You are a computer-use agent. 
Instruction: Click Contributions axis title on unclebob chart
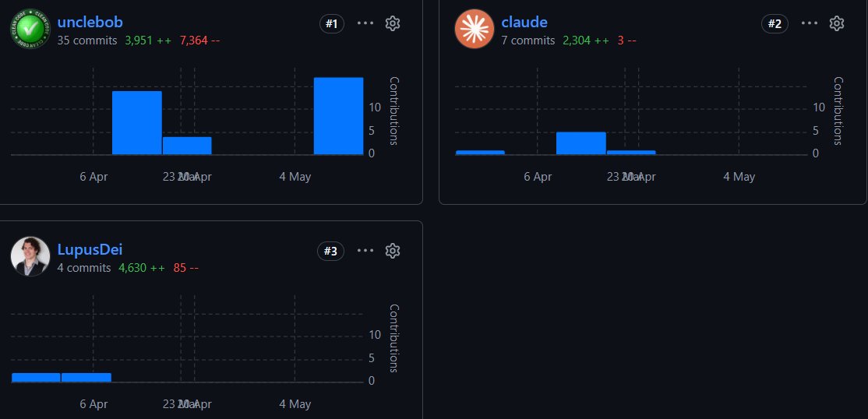click(393, 111)
